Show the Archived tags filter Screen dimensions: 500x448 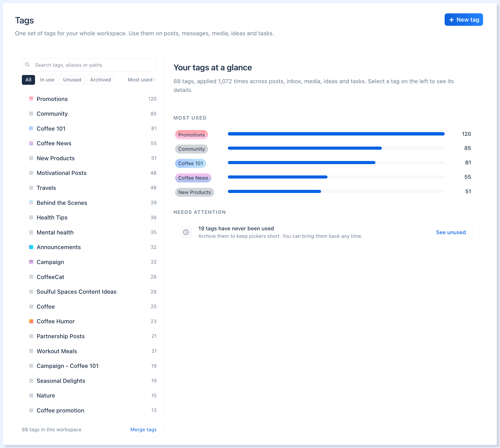(x=100, y=80)
